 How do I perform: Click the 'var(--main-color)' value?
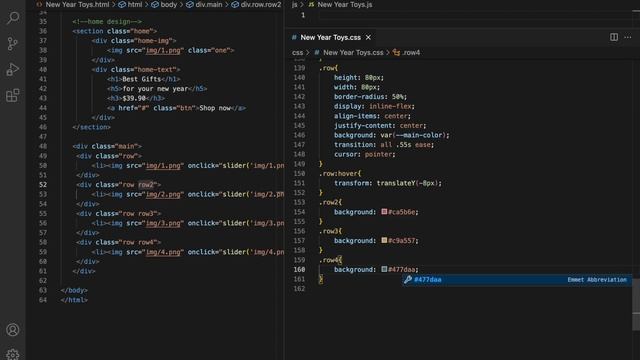click(412, 135)
